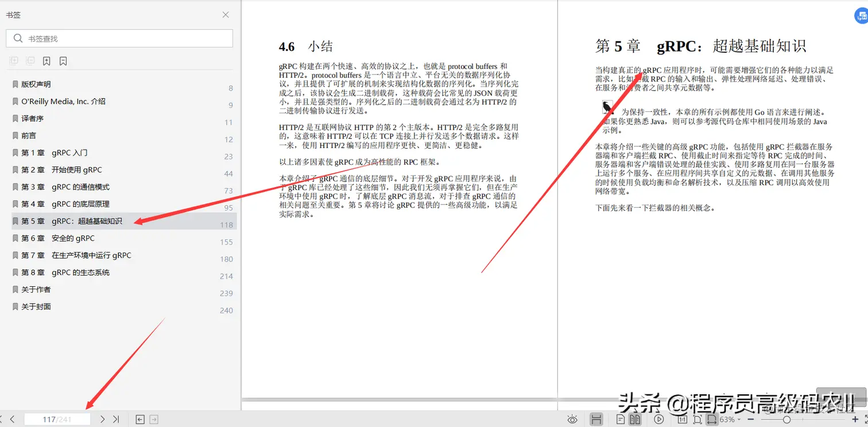868x427 pixels.
Task: Expand all bookmarks in the sidebar
Action: point(14,61)
